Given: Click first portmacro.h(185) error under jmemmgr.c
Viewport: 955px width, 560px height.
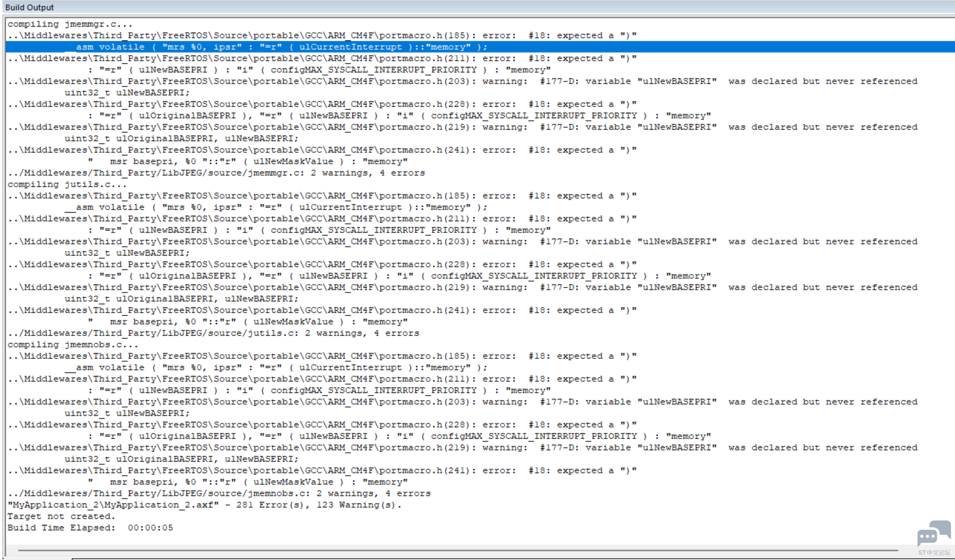Looking at the screenshot, I should tap(322, 35).
